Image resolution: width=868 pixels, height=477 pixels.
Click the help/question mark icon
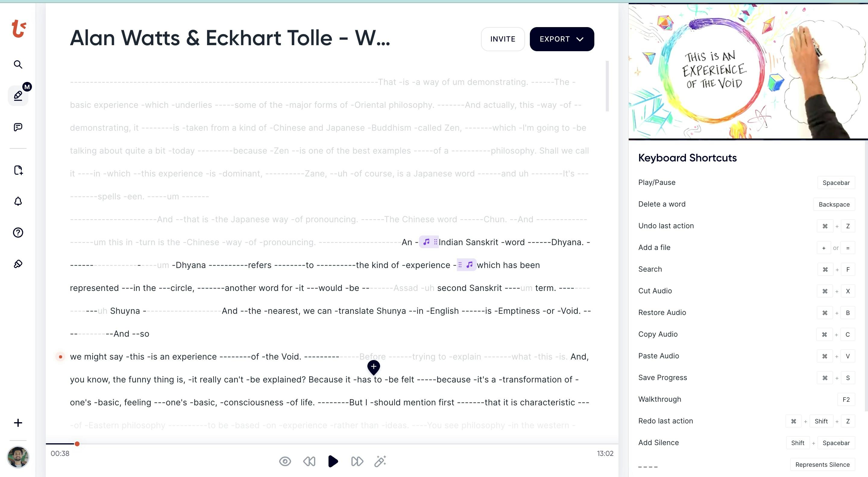pyautogui.click(x=17, y=232)
